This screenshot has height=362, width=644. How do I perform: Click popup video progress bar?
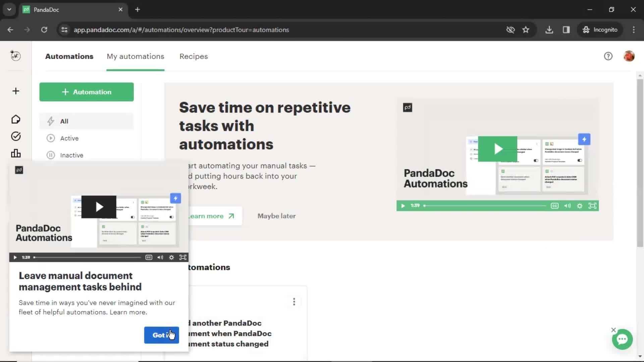[x=87, y=257]
